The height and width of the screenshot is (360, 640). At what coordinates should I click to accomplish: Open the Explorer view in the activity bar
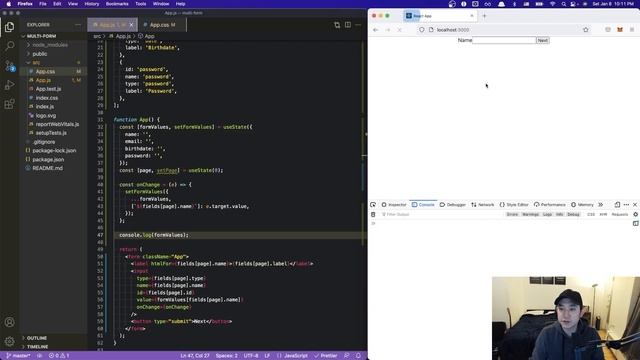pyautogui.click(x=9, y=27)
